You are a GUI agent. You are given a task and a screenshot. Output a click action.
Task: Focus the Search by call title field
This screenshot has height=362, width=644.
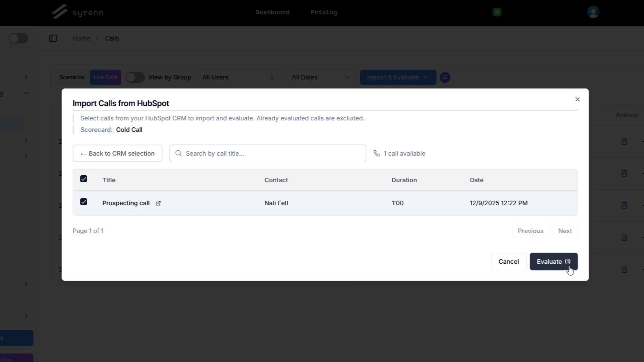268,153
